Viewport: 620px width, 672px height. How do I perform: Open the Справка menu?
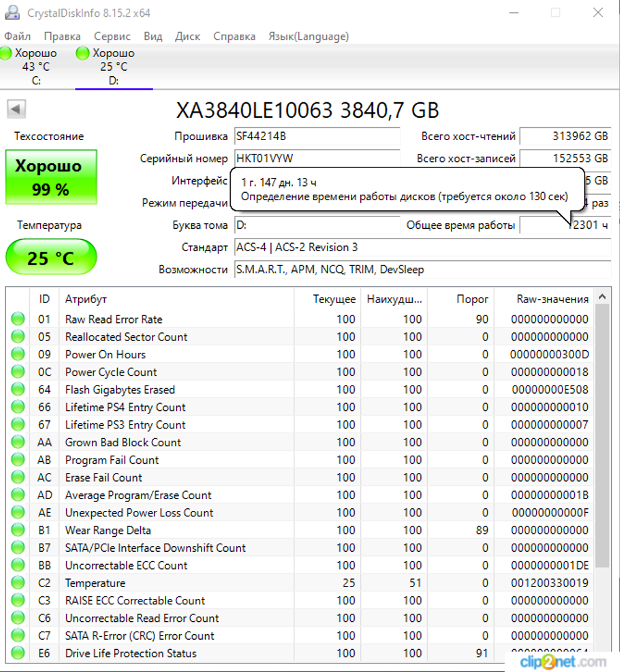point(234,37)
